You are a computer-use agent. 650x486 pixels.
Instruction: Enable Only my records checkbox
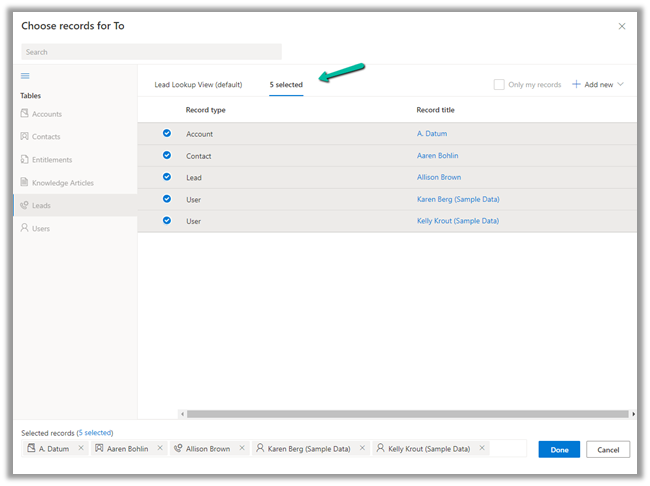(x=499, y=85)
